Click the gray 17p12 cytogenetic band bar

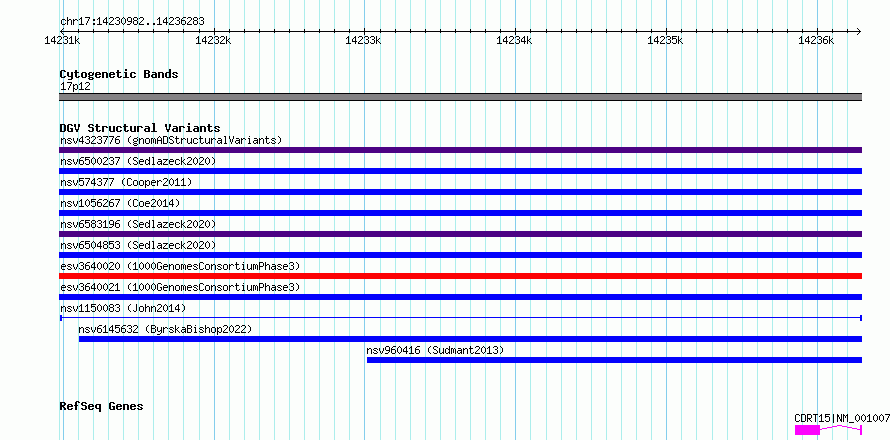click(x=460, y=97)
